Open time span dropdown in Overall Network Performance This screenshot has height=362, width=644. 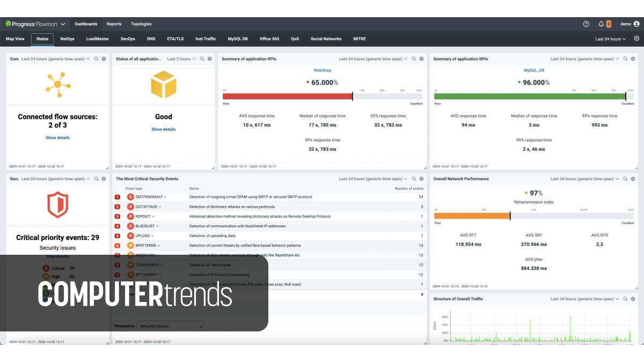585,179
